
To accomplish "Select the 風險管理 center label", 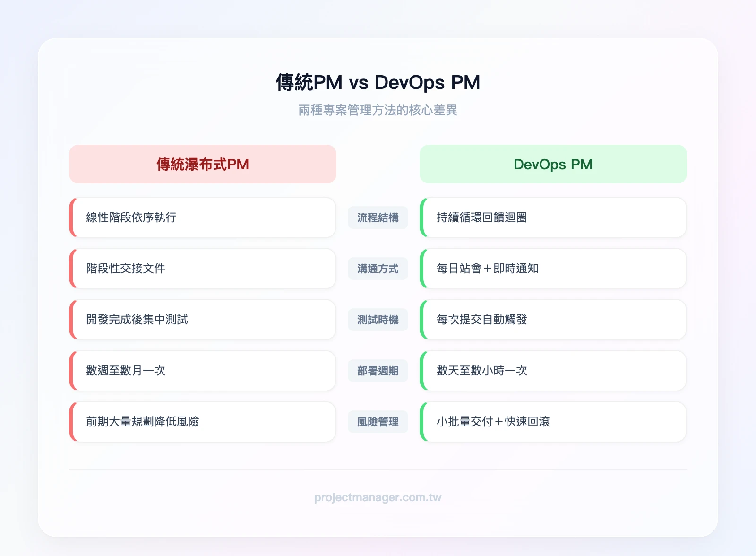I will coord(378,422).
